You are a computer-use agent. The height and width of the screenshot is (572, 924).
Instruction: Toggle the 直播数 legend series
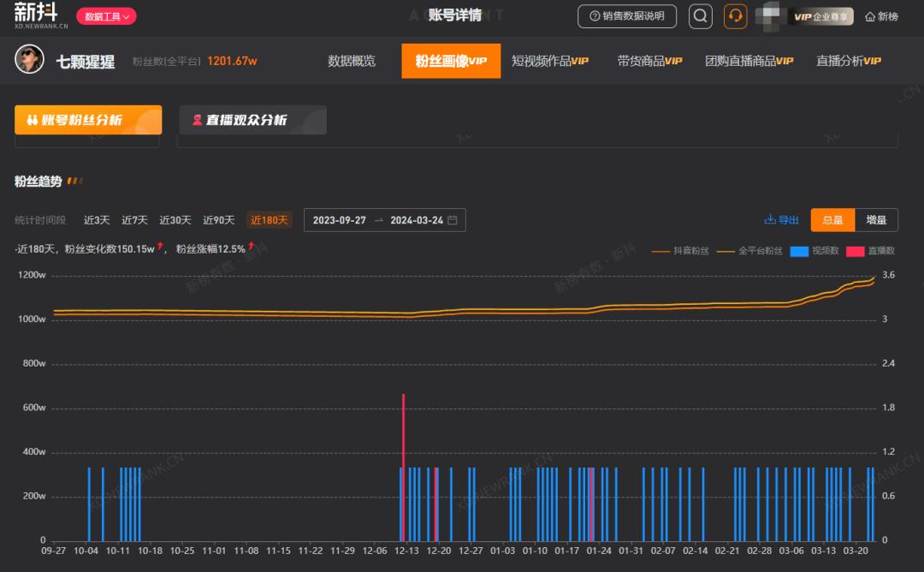[x=871, y=251]
